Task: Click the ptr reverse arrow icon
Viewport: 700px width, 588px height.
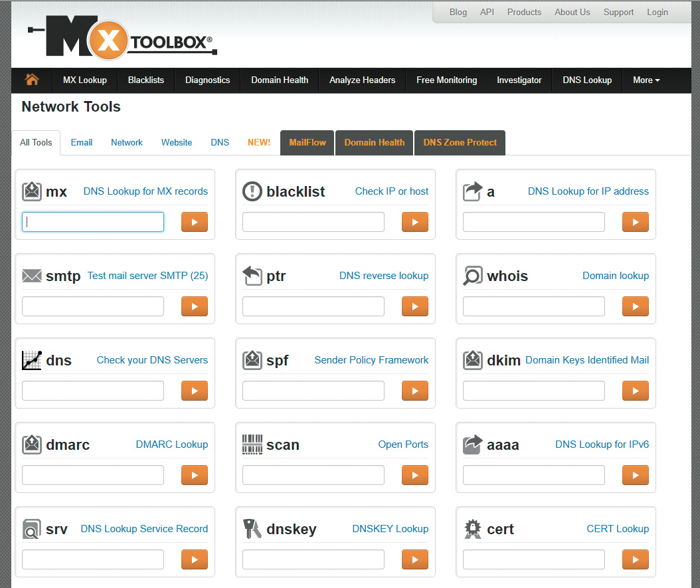Action: [x=252, y=276]
